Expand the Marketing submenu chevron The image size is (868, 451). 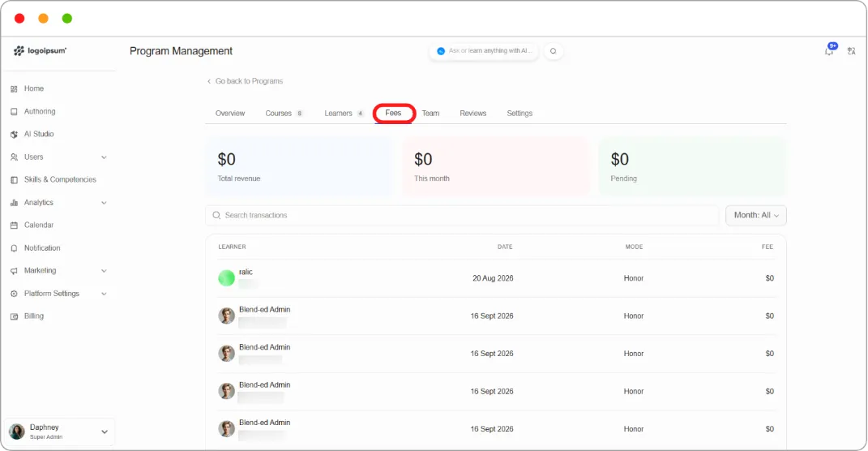click(104, 271)
